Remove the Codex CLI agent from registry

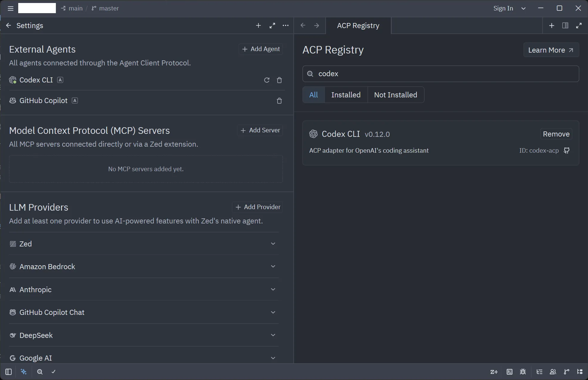coord(556,134)
